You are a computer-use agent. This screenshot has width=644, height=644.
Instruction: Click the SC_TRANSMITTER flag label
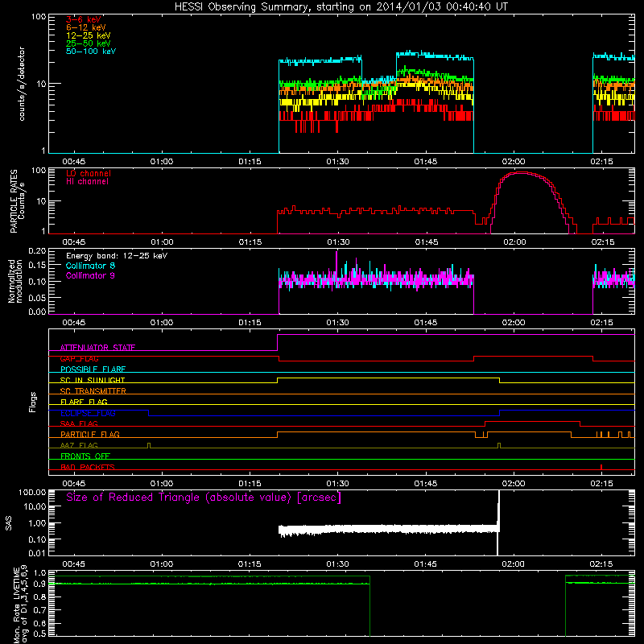[93, 391]
